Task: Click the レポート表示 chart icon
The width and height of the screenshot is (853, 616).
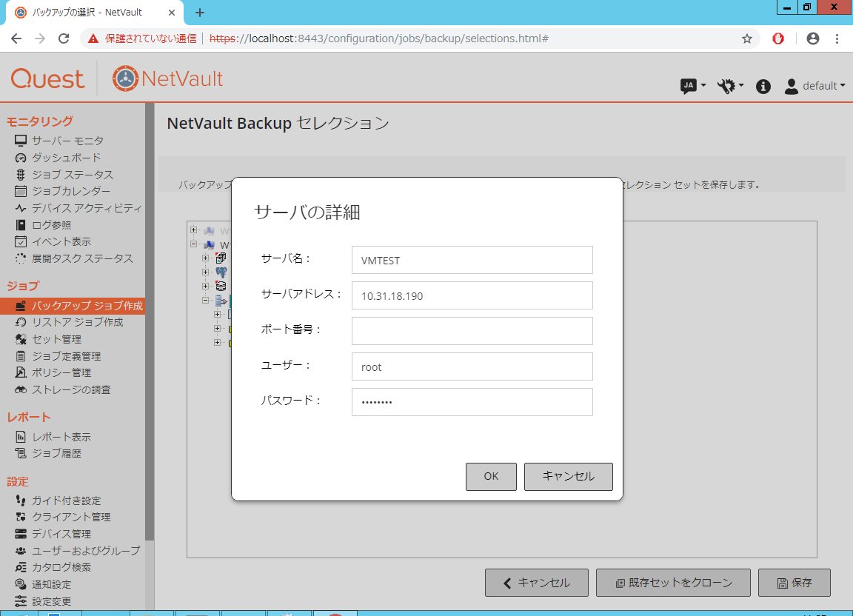Action: click(x=21, y=436)
